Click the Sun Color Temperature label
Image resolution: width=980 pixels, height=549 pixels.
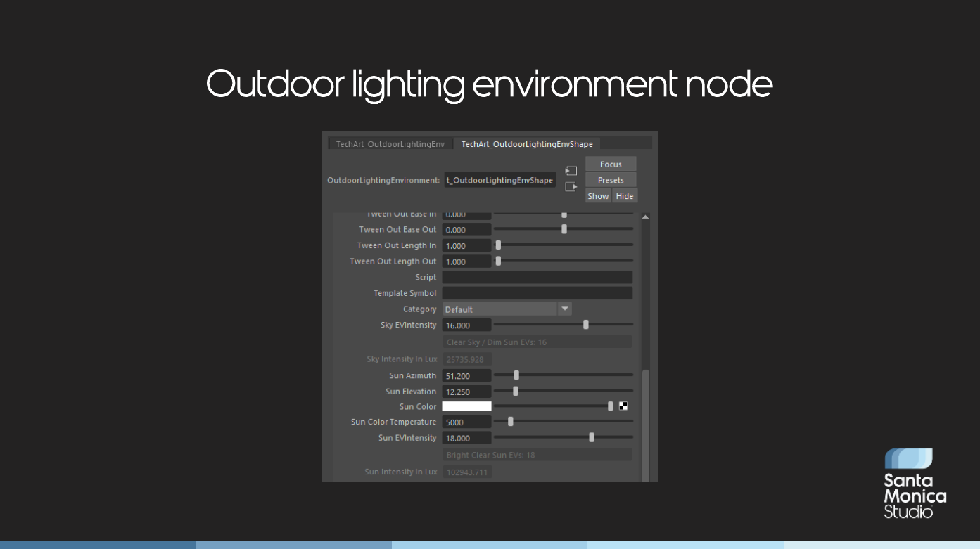(x=394, y=422)
